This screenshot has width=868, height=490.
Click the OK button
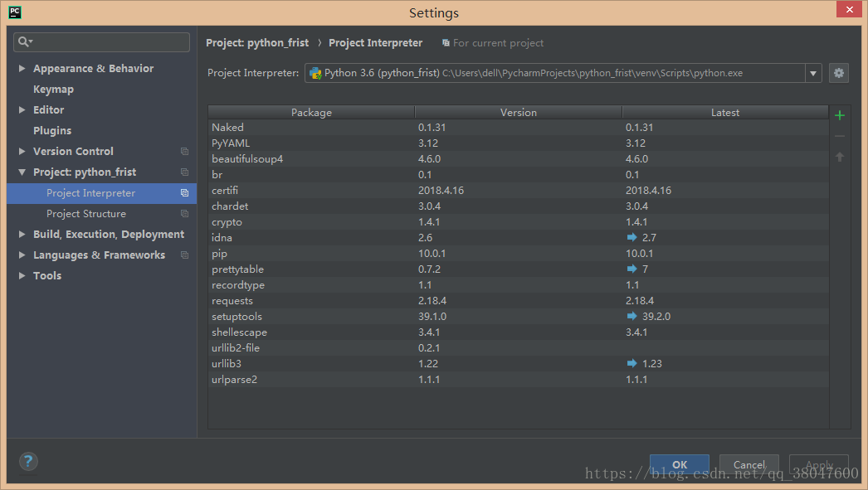click(x=680, y=464)
